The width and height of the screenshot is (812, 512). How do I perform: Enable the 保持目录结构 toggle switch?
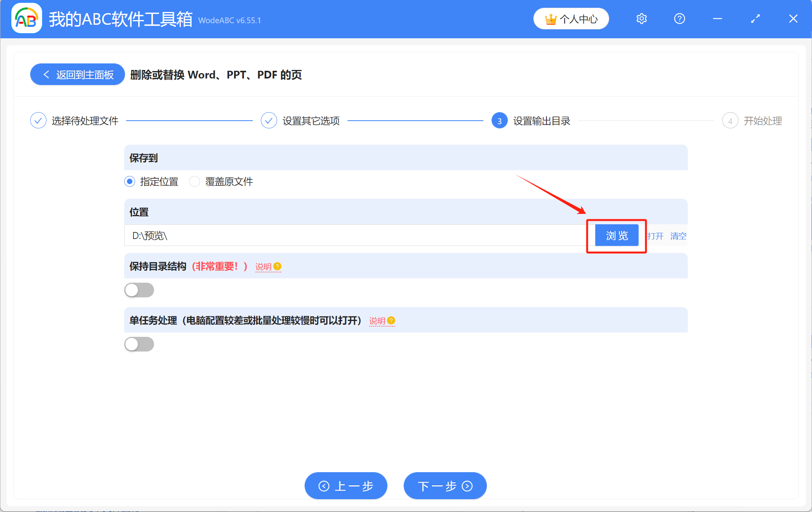139,290
